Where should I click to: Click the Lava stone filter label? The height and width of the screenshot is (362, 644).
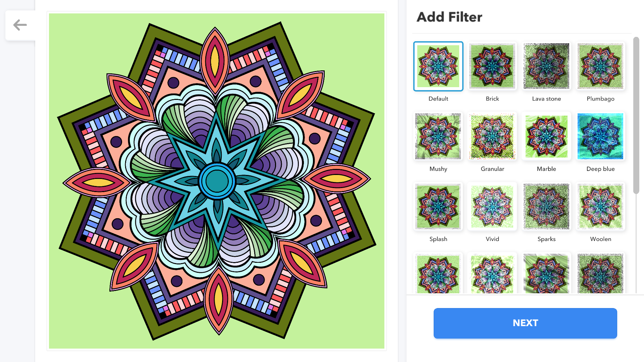pyautogui.click(x=546, y=99)
